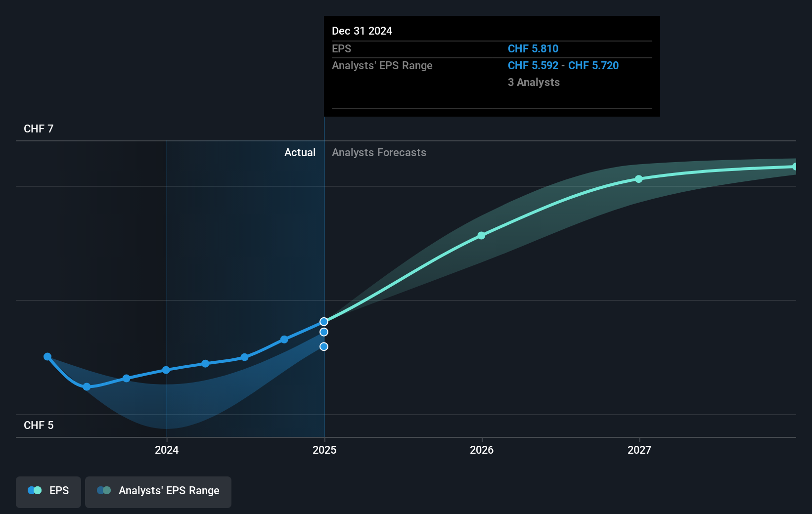Click the EPS data point at 2026

[x=481, y=236]
